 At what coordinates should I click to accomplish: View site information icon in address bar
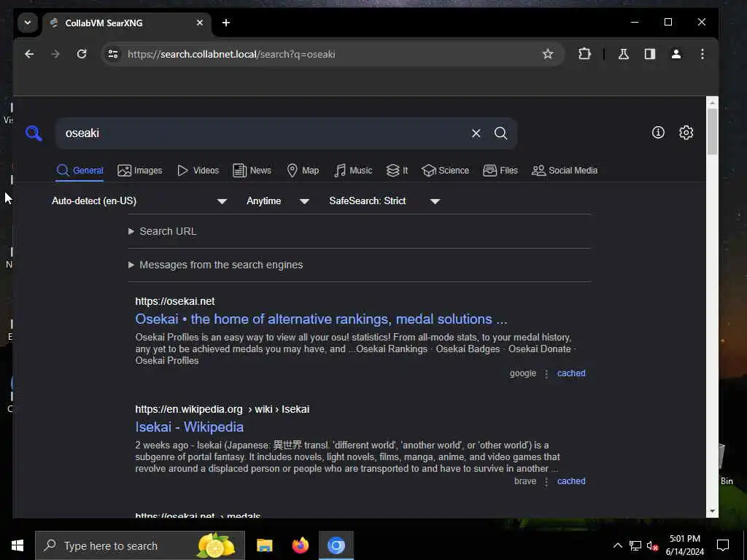point(113,54)
